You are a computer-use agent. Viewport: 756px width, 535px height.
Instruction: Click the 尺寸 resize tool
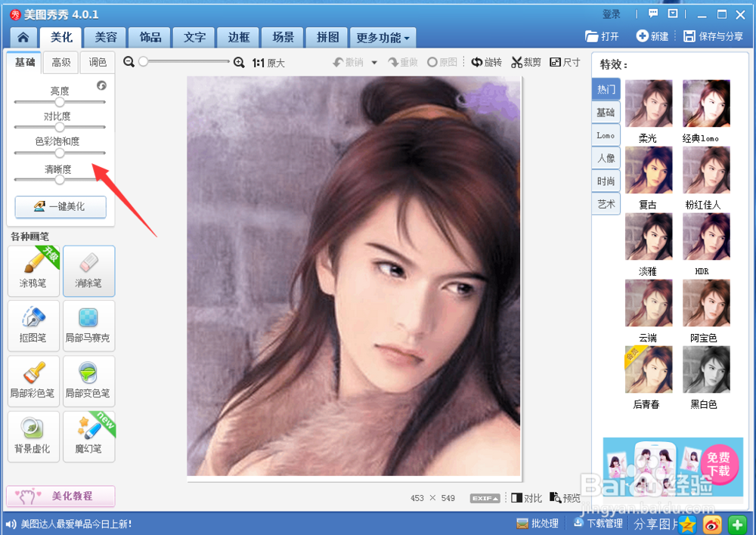point(565,62)
